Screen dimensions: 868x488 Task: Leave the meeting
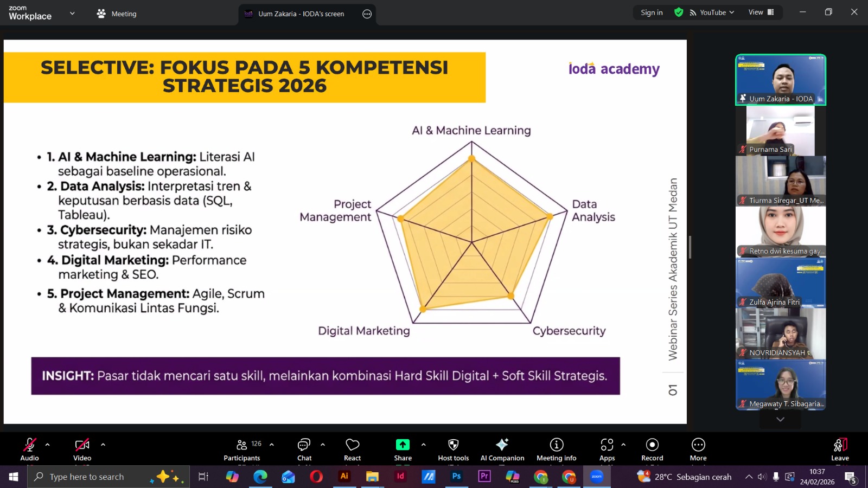[x=840, y=449]
